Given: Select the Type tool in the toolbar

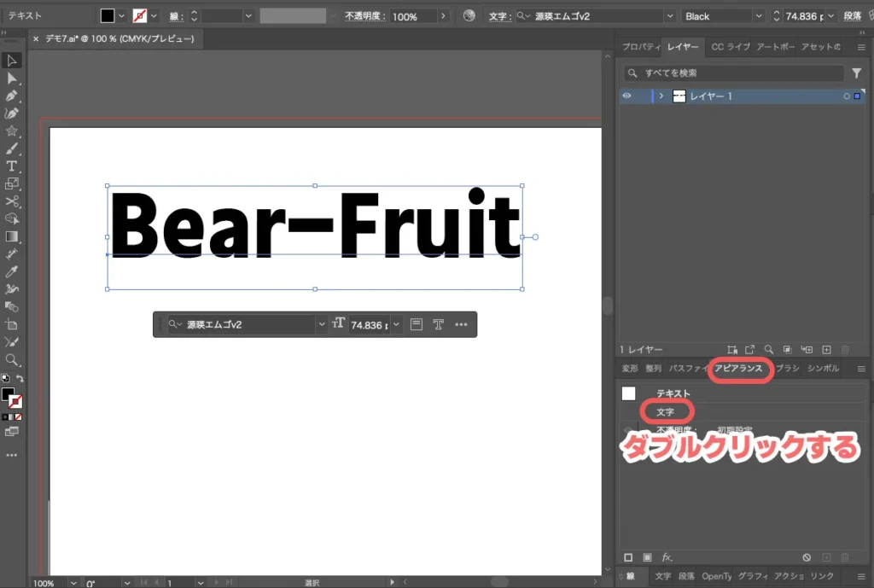Looking at the screenshot, I should 12,166.
